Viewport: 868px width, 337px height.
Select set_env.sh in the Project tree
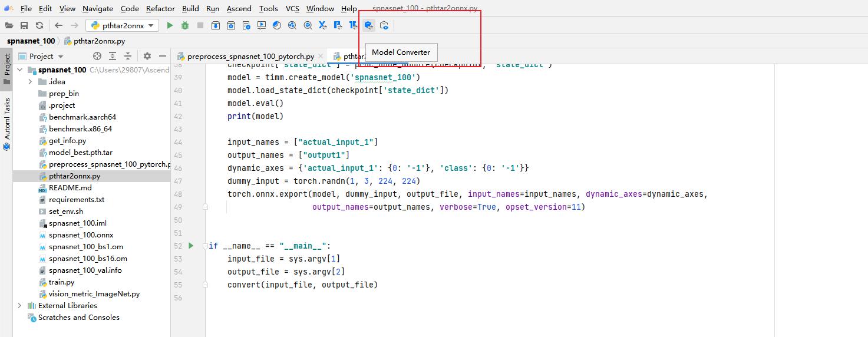click(66, 211)
